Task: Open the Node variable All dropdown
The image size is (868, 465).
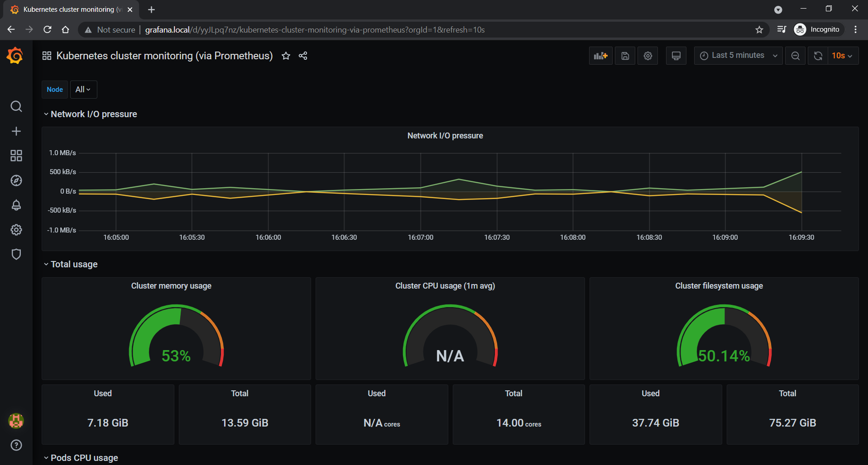Action: pyautogui.click(x=83, y=90)
